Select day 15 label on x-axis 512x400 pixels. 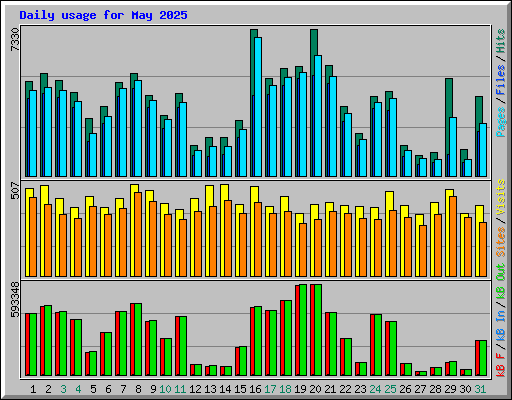(x=240, y=389)
